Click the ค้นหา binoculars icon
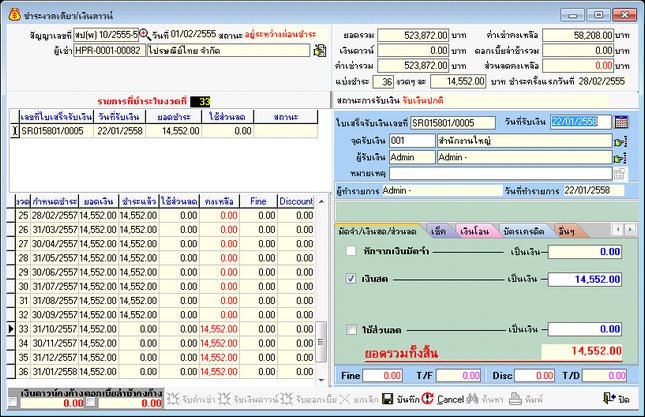Viewport: 645px width, 417px height. (x=472, y=398)
